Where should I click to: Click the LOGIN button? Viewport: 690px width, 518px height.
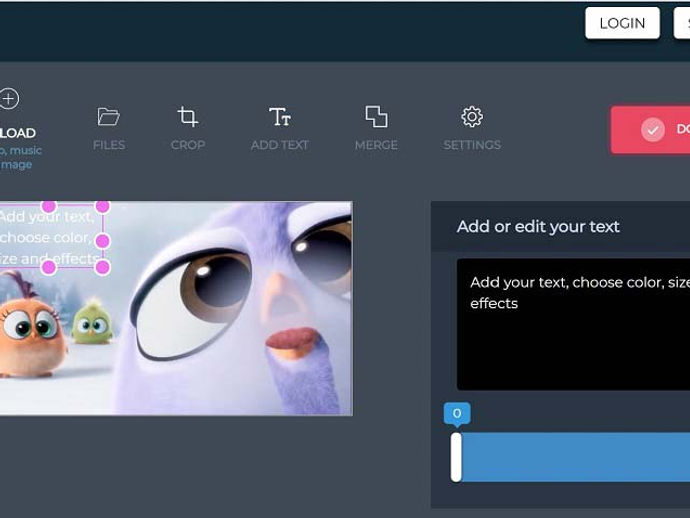pyautogui.click(x=622, y=23)
